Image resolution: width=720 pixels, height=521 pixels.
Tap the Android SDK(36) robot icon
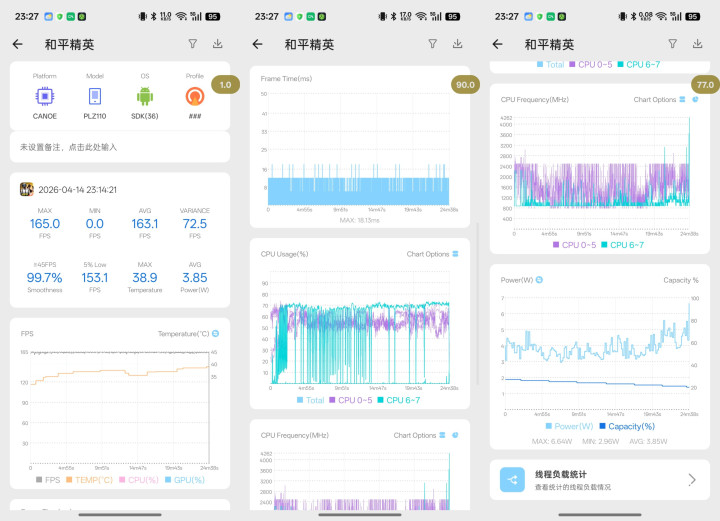click(x=145, y=96)
